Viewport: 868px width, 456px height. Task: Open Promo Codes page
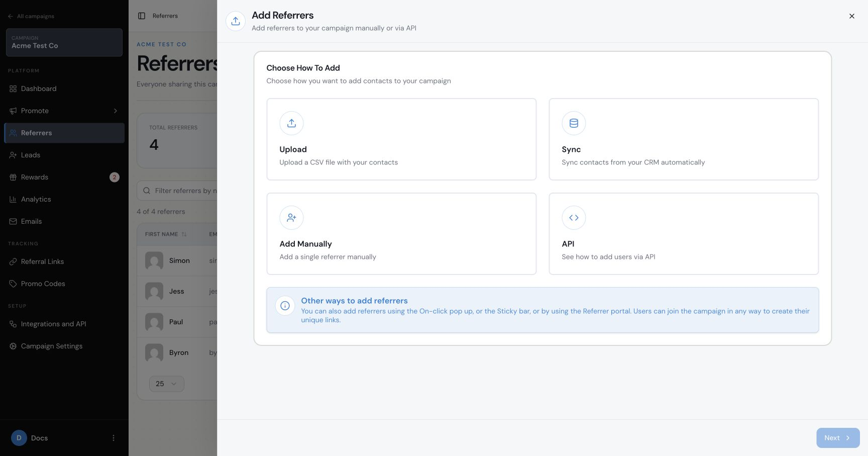tap(64, 284)
